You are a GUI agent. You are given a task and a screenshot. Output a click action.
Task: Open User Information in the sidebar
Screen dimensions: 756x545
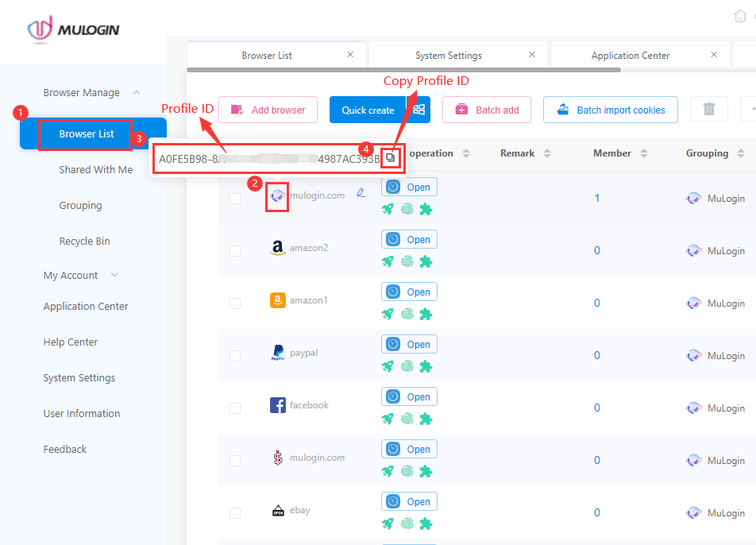click(82, 413)
